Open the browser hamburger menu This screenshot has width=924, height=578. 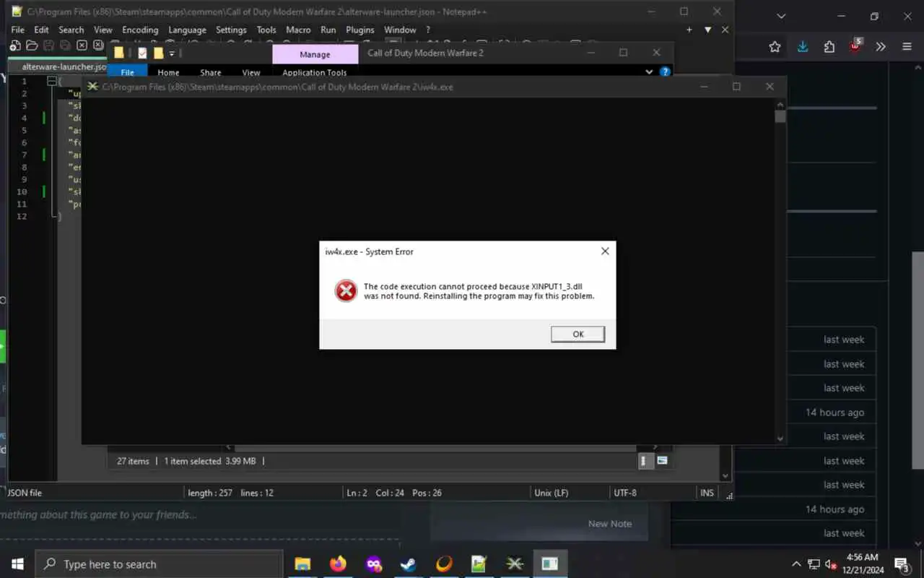click(x=907, y=47)
